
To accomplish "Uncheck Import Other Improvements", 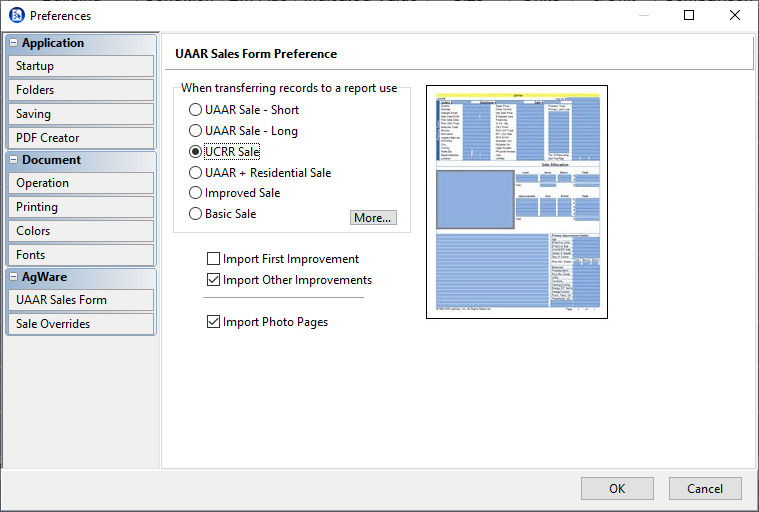I will (213, 280).
